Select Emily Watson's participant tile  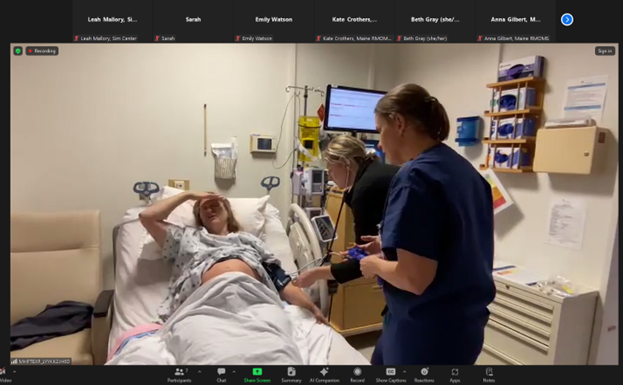[x=273, y=21]
